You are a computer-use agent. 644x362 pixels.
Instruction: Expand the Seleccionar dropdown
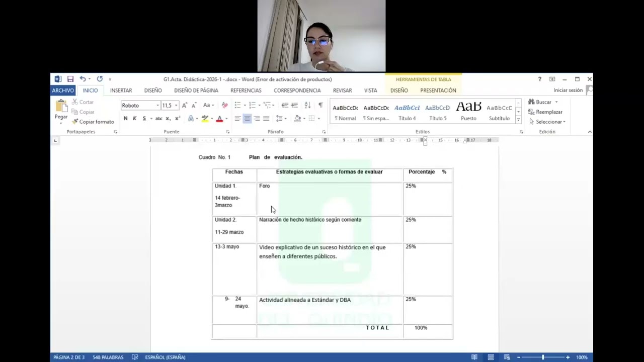tap(565, 122)
